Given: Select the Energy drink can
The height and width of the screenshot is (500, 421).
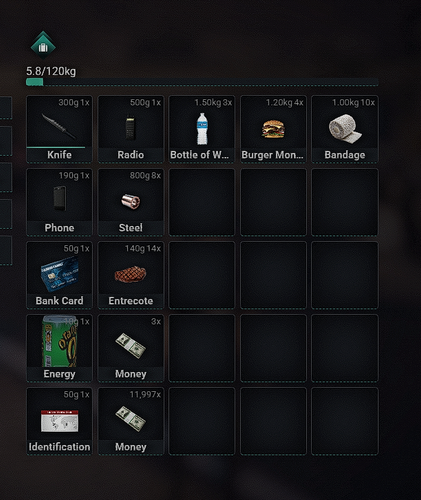Looking at the screenshot, I should [59, 348].
